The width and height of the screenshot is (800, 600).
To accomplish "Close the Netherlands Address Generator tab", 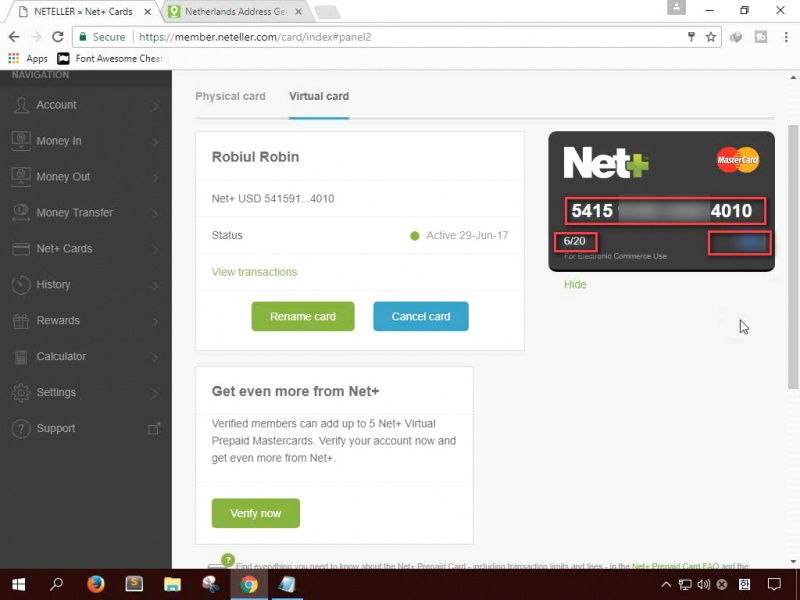I will (x=299, y=12).
